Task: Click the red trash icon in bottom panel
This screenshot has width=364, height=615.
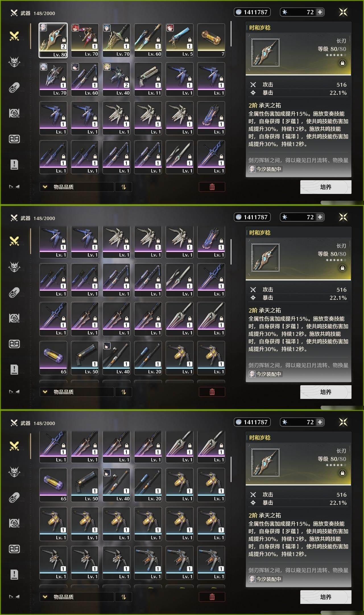Action: tap(212, 597)
